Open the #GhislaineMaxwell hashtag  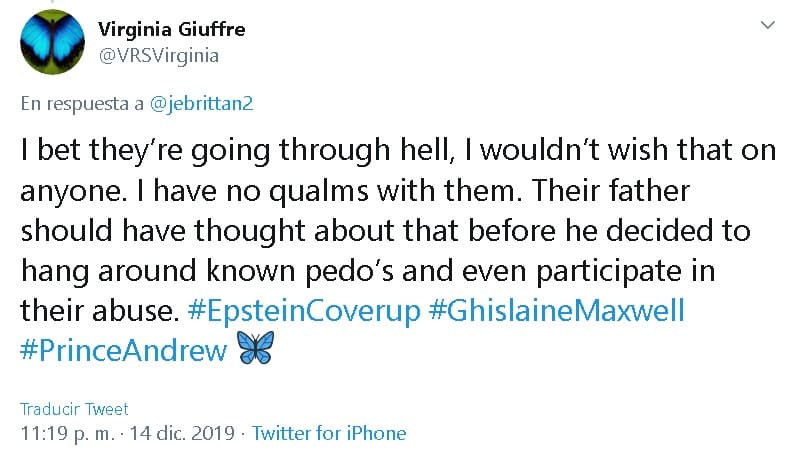coord(556,310)
